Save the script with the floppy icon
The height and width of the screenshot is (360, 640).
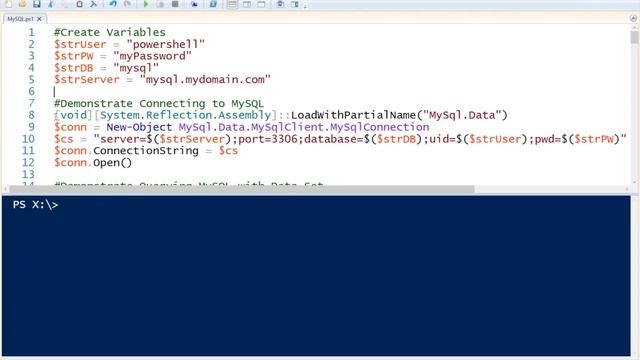click(x=37, y=4)
